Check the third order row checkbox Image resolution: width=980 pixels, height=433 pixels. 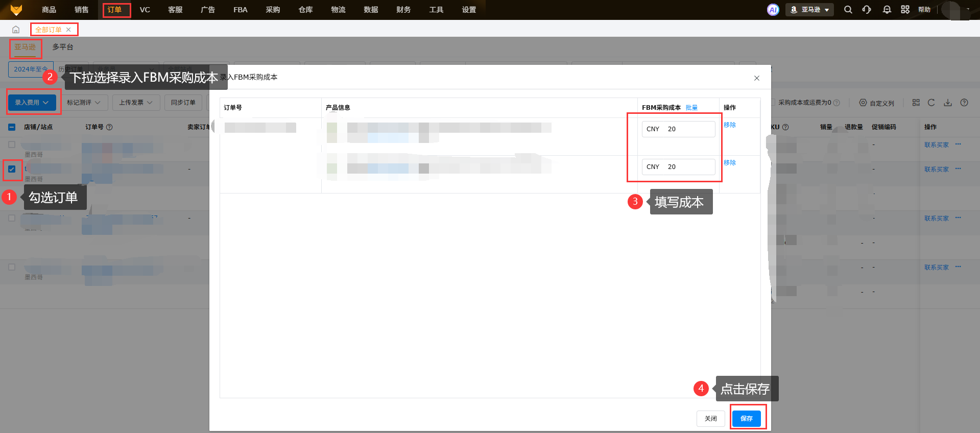pos(12,218)
